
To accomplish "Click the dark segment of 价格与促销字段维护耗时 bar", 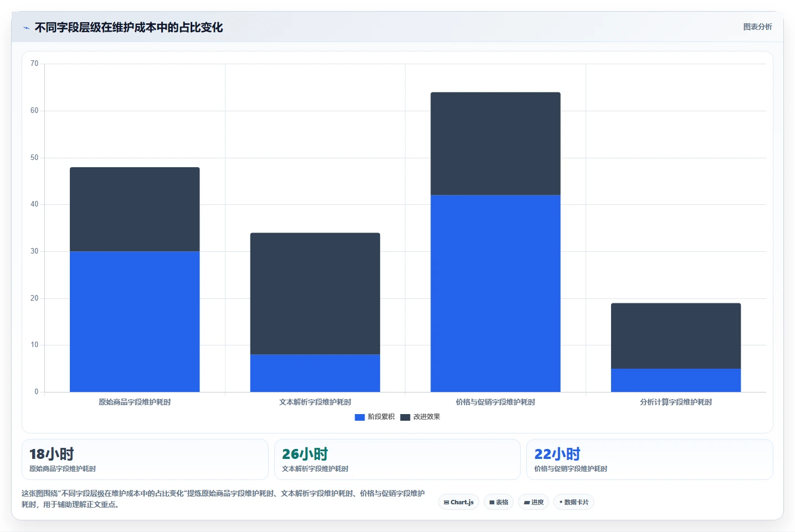I will tap(495, 143).
